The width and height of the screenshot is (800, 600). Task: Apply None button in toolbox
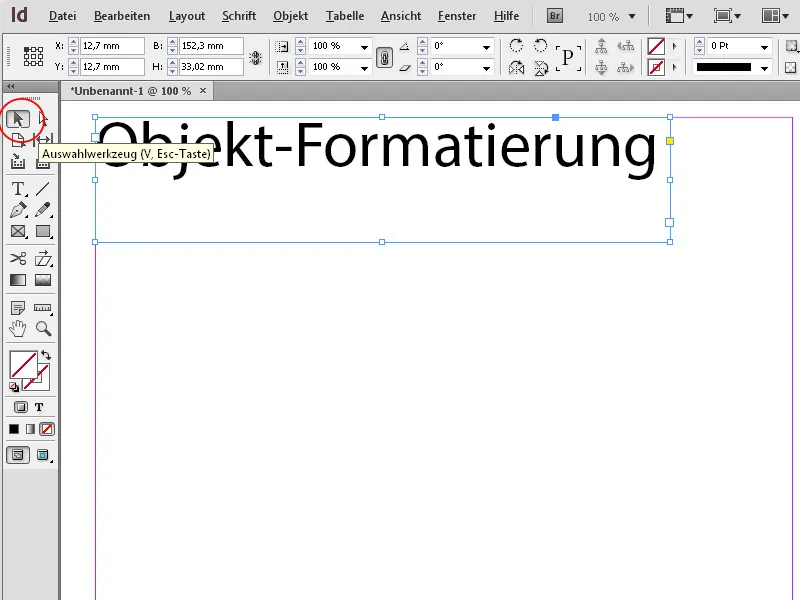click(47, 429)
